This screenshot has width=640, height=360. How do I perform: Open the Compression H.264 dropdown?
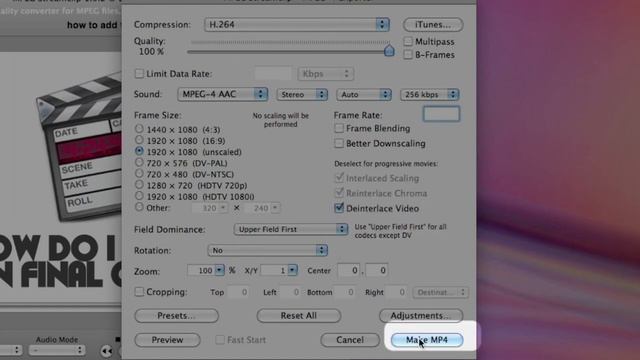[296, 24]
